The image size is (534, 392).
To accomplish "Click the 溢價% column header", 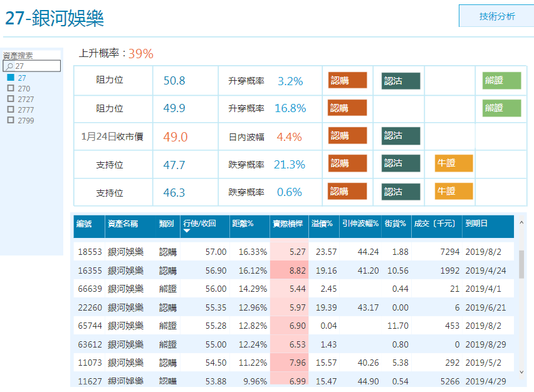I will point(322,224).
